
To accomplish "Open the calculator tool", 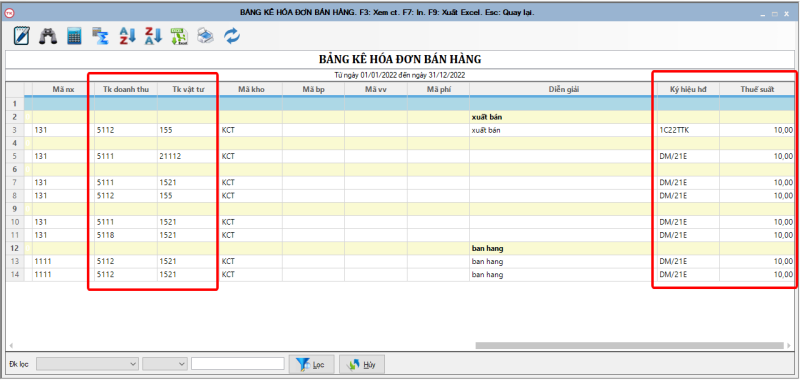I will tap(74, 36).
